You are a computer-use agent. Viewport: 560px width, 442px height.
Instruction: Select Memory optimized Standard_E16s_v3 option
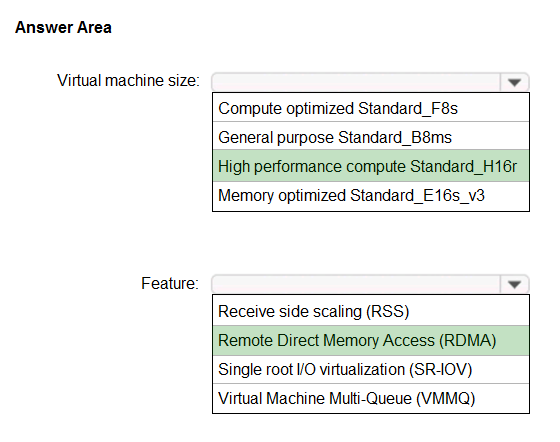pyautogui.click(x=371, y=196)
